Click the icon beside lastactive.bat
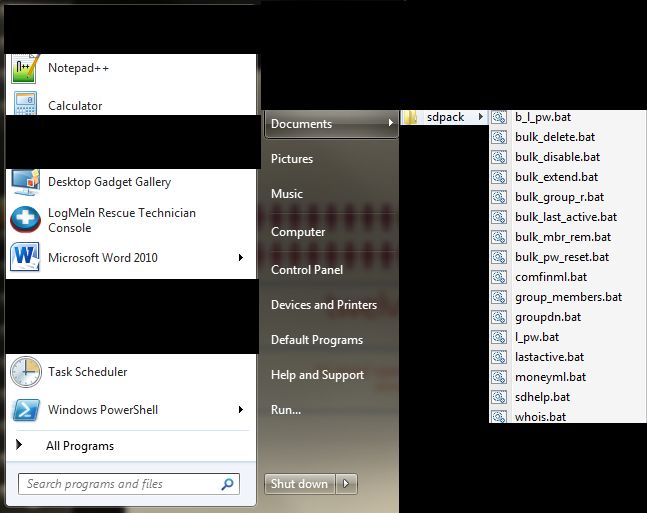The width and height of the screenshot is (647, 513). pos(498,357)
